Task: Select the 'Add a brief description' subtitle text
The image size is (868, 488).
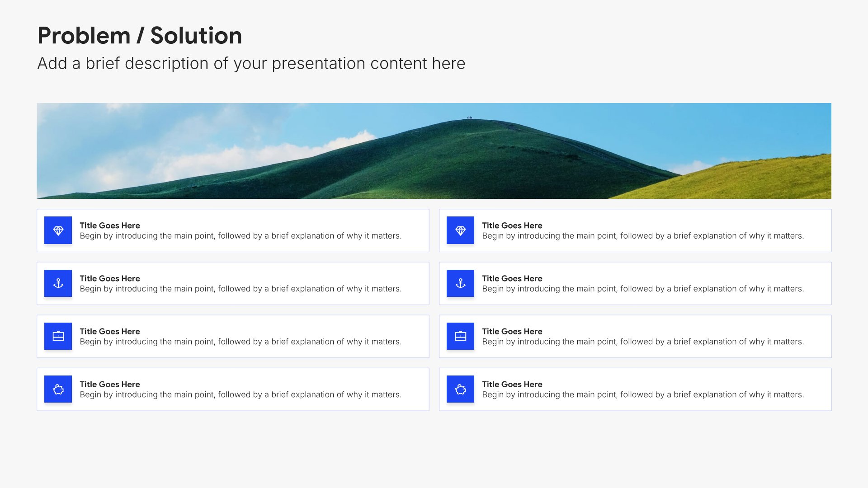Action: (x=251, y=64)
